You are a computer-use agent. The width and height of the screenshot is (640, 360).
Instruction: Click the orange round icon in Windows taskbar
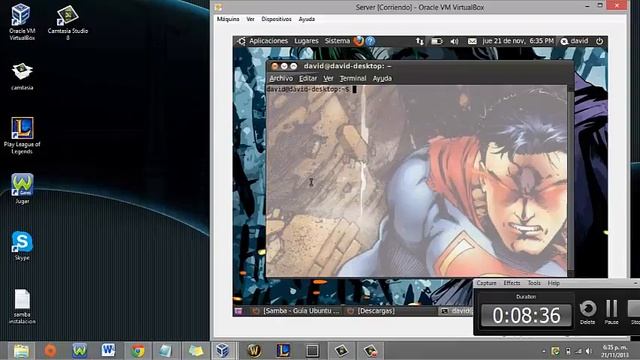pyautogui.click(x=50, y=351)
